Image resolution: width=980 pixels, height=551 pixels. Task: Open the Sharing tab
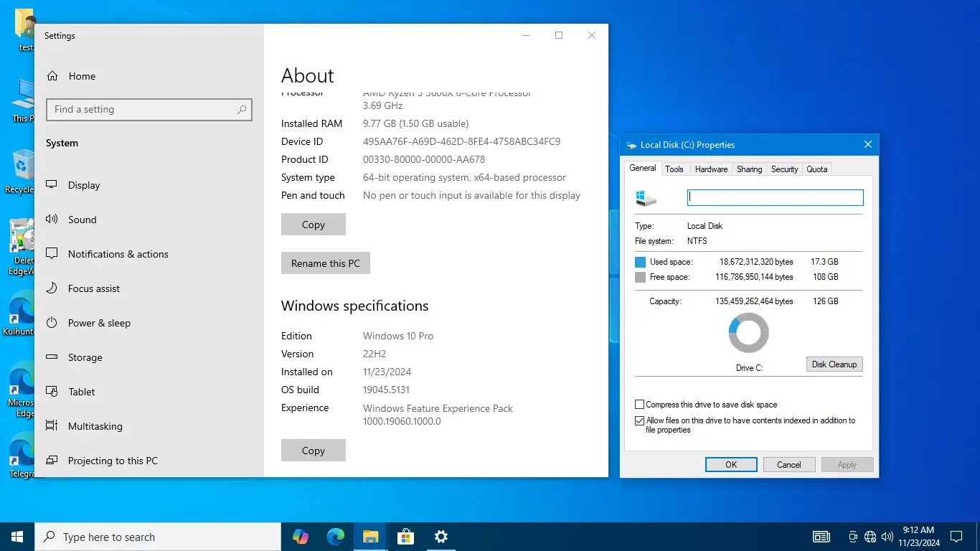(x=749, y=169)
